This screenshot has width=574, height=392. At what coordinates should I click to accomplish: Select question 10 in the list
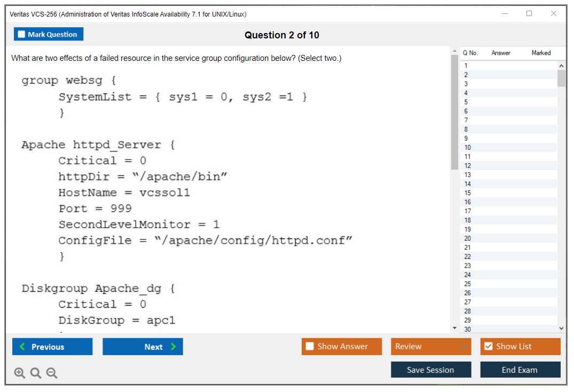pos(468,148)
